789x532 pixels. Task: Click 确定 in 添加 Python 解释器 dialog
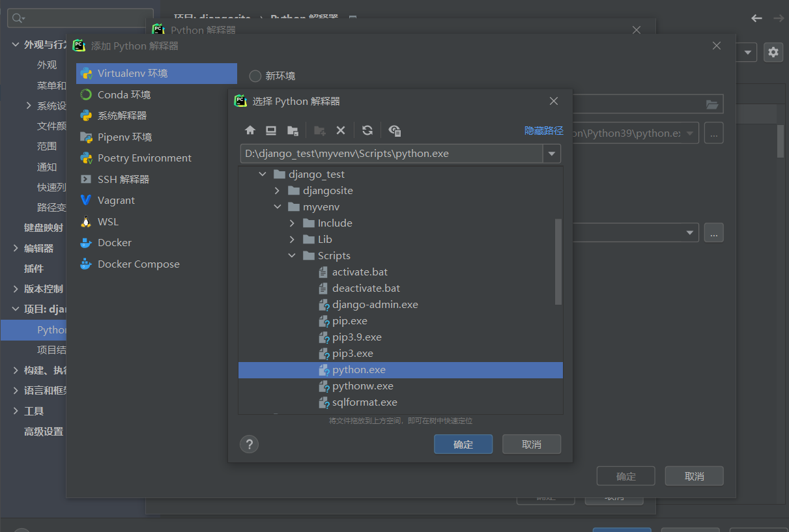626,476
